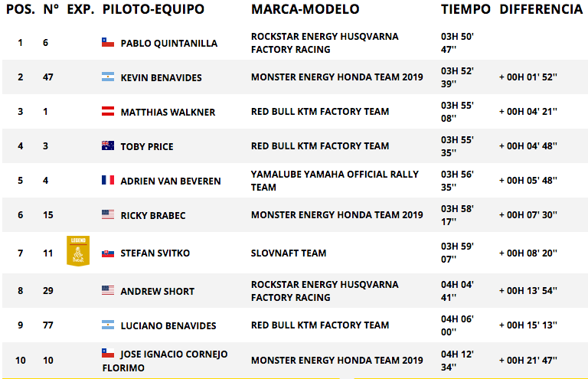Screen dimensions: 588x379
Task: Click the Argentina flag beside Luciano Benavides
Action: coord(108,325)
